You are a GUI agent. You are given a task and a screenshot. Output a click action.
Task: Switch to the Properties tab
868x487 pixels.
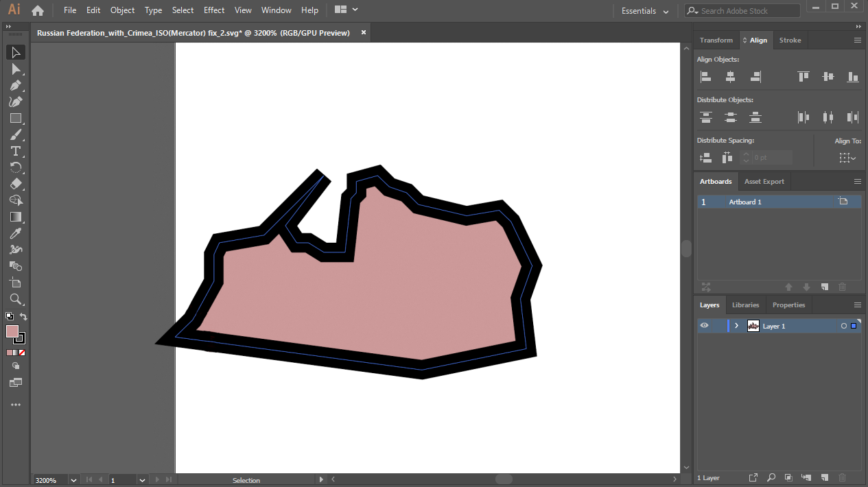click(x=788, y=305)
